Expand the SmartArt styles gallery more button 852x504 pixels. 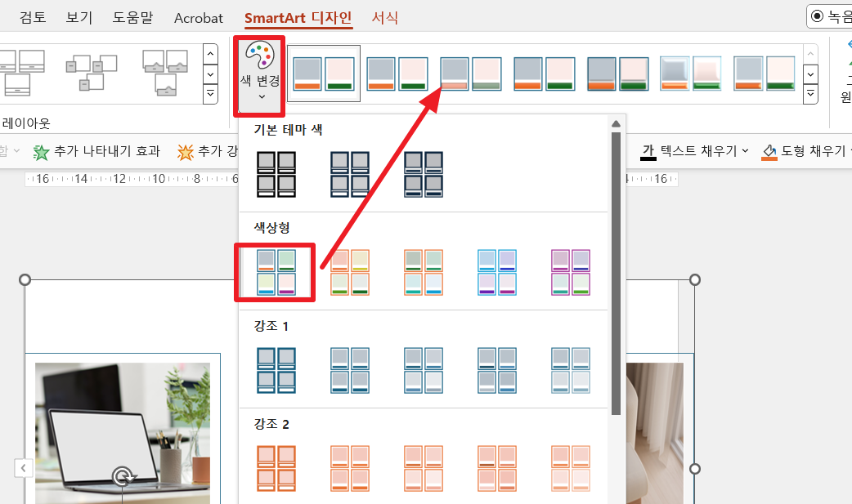coord(810,95)
